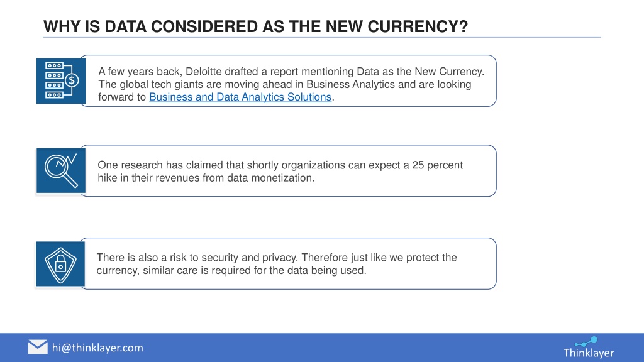Click the hi@thinklayer.com email address
This screenshot has height=362, width=644.
97,348
